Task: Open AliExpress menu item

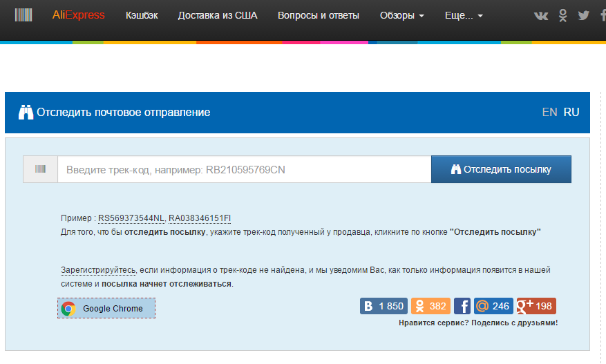Action: pyautogui.click(x=79, y=15)
